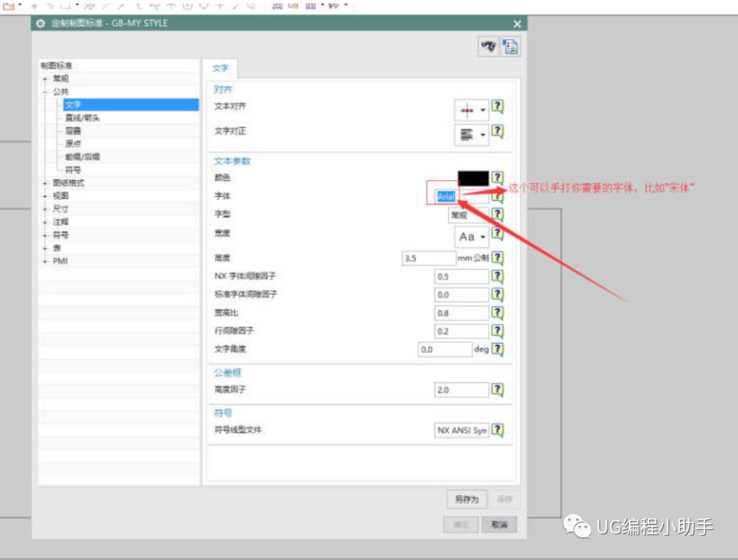
Task: Switch to the 文字 tab
Action: [220, 68]
